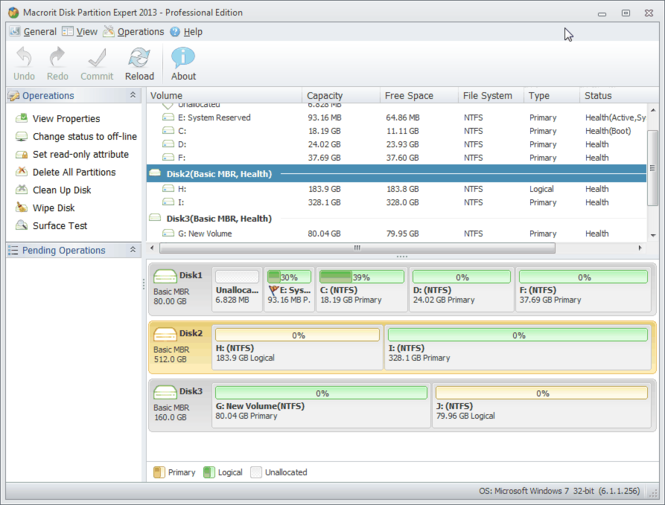This screenshot has height=505, width=665.
Task: Click the drive icon beside E: System Reserved
Action: (168, 117)
